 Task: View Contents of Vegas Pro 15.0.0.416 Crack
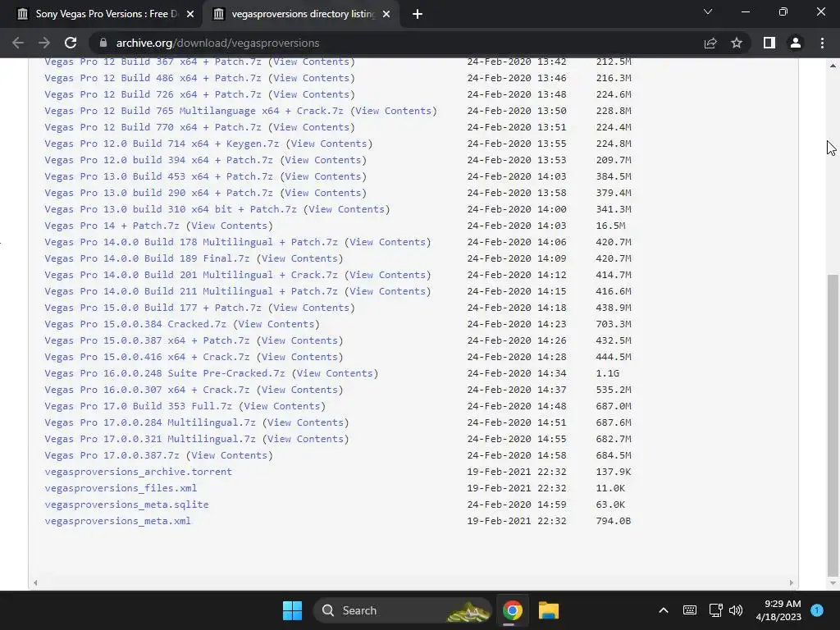[299, 357]
